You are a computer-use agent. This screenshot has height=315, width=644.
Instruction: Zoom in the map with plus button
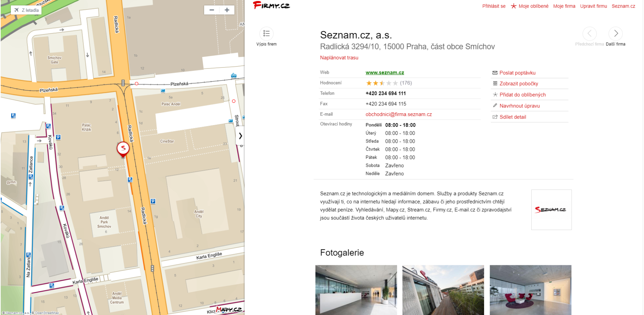227,10
